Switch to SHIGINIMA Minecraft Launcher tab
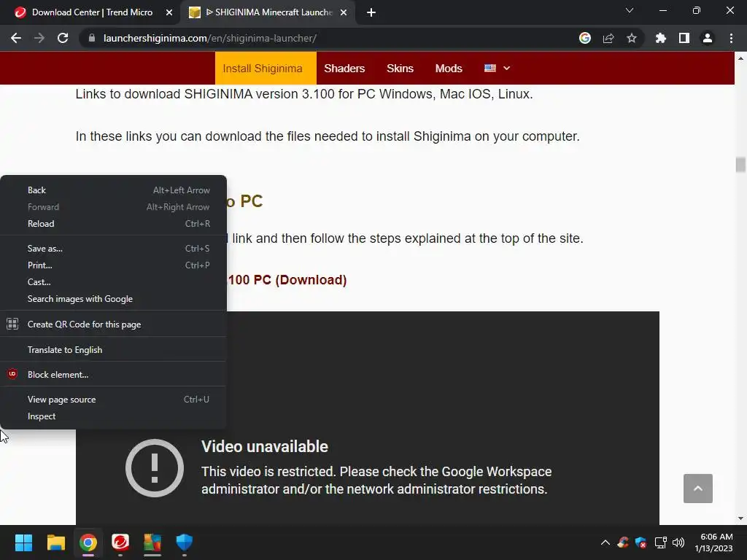Viewport: 747px width, 560px height. 270,12
